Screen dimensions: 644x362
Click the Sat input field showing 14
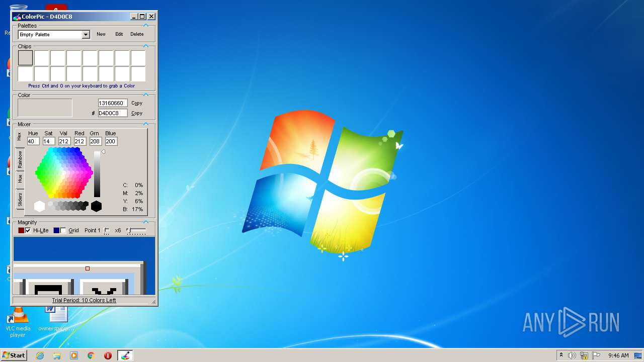(x=49, y=141)
